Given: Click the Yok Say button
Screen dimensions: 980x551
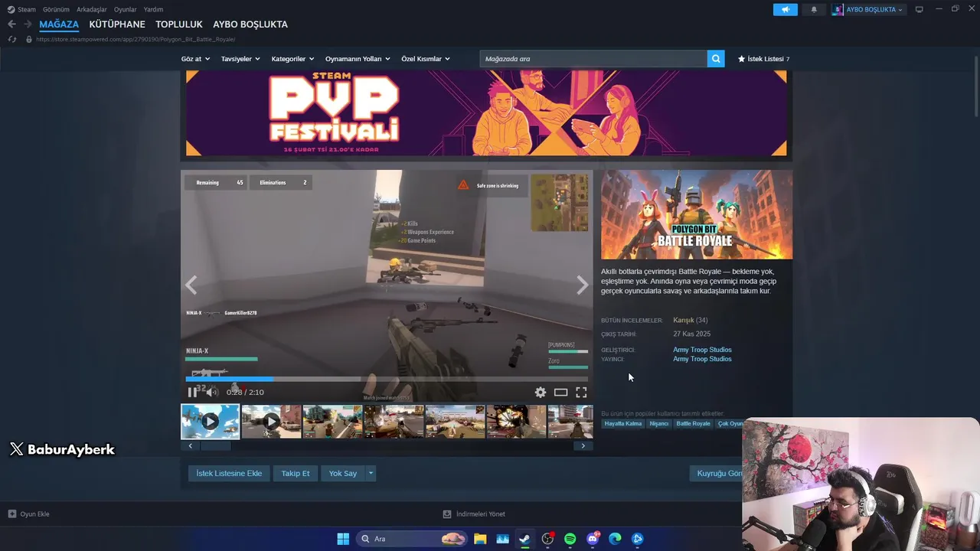Looking at the screenshot, I should pos(343,473).
